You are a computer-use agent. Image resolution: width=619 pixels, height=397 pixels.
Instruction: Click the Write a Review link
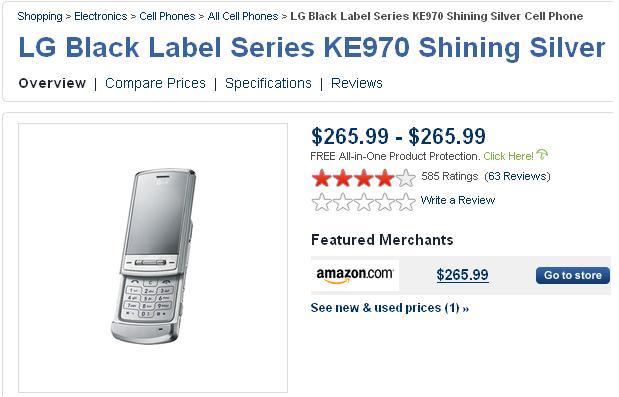click(458, 200)
